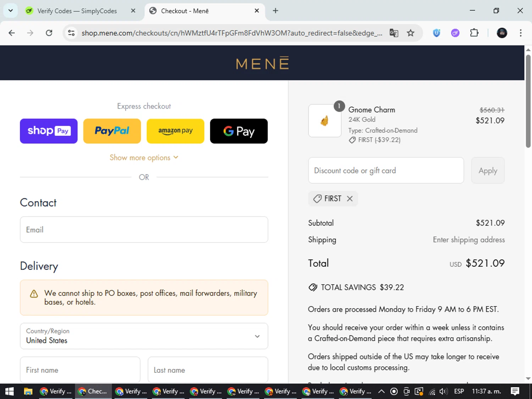Image resolution: width=532 pixels, height=399 pixels.
Task: Click the Discount code or gift card field
Action: [386, 170]
